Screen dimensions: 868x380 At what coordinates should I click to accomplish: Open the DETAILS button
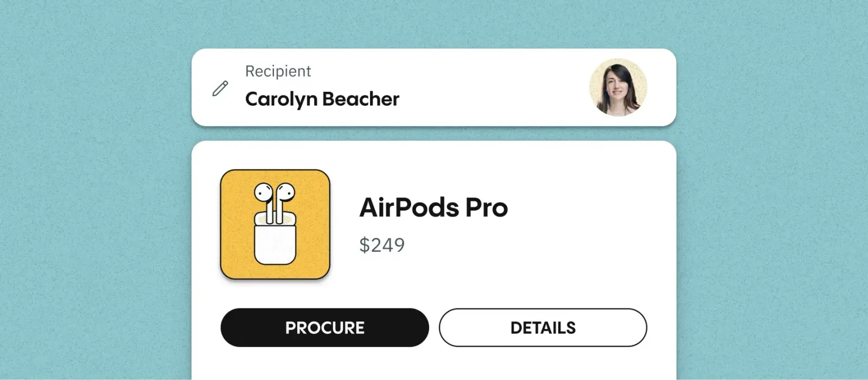coord(542,327)
